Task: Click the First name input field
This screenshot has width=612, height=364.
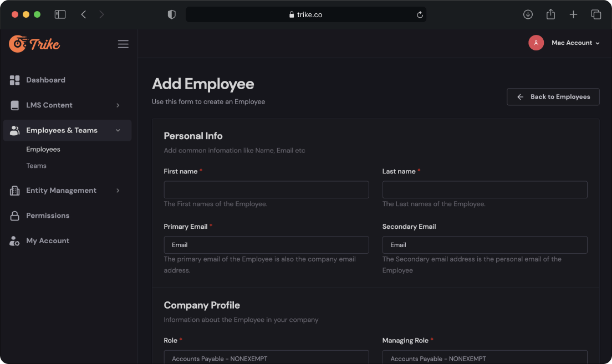Action: [x=266, y=189]
